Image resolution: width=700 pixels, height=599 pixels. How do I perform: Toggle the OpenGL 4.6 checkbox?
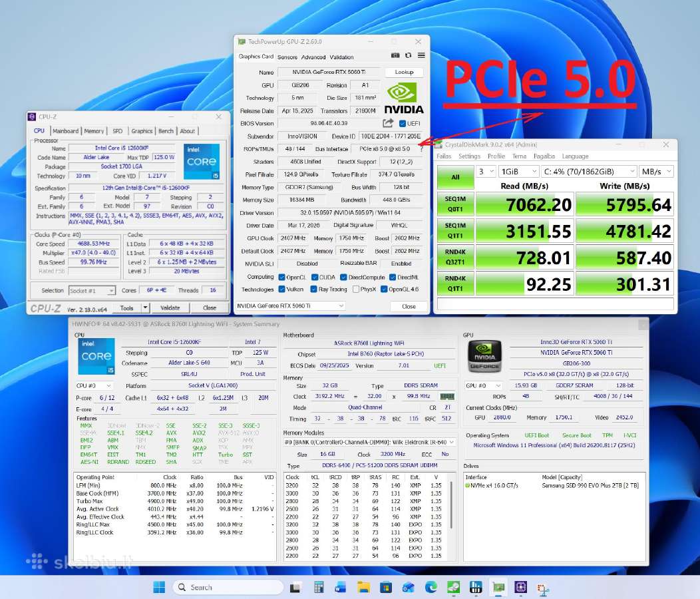(x=384, y=289)
